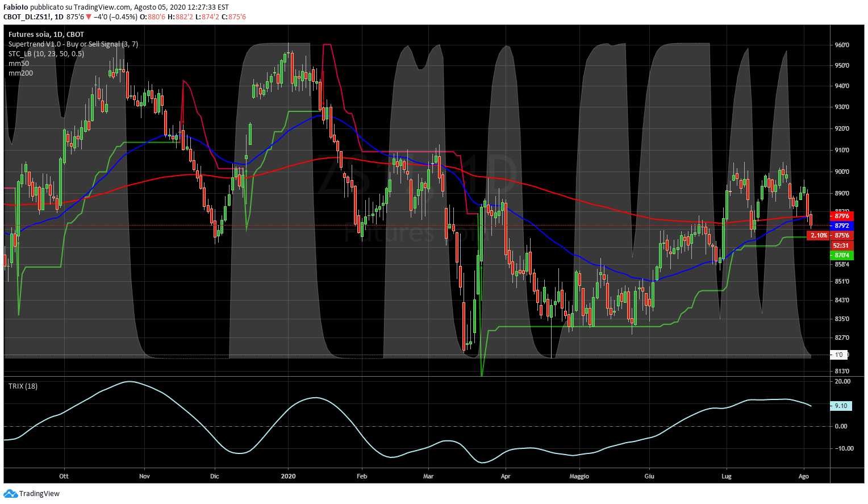Click the Ott label on time axis
868x504 pixels.
(x=64, y=477)
